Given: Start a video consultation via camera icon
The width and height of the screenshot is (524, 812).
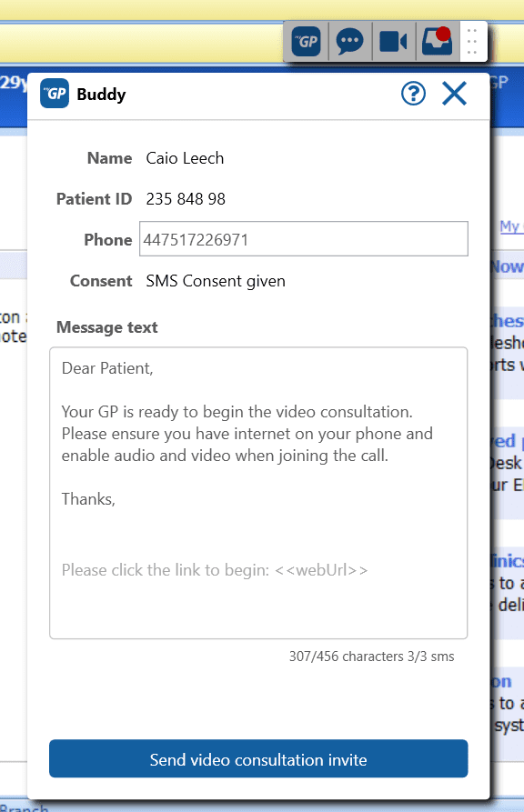Looking at the screenshot, I should point(393,42).
